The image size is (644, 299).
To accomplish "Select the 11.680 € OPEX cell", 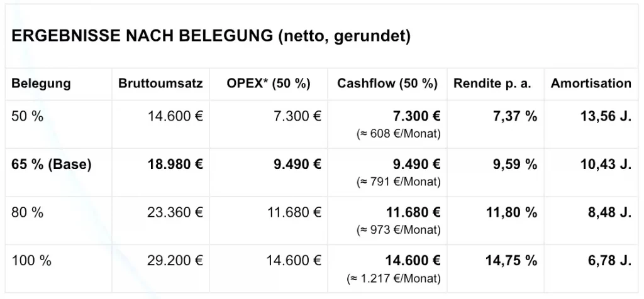I will (x=294, y=213).
